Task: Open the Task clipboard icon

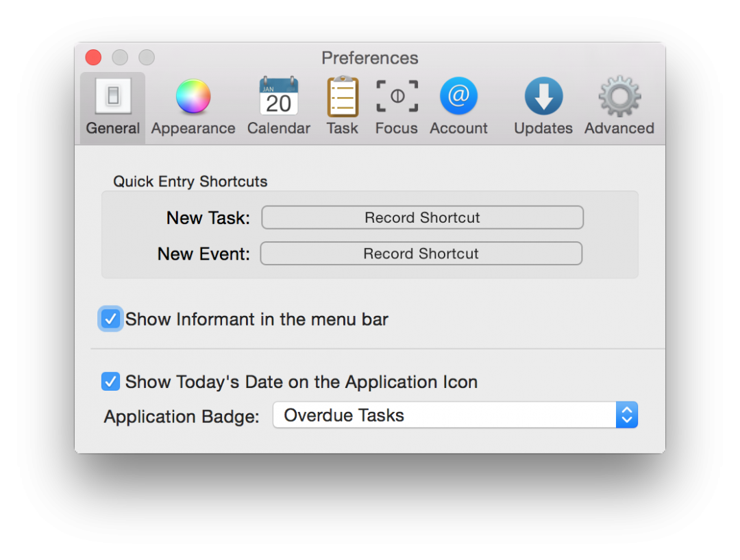Action: click(x=343, y=97)
